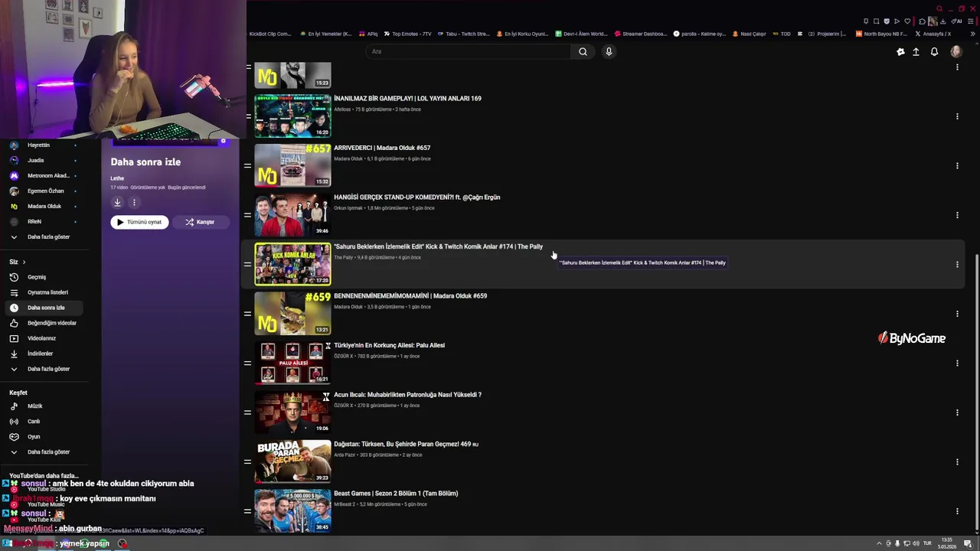The image size is (980, 551).
Task: Open Madara Olduk subscription channel
Action: [44, 207]
